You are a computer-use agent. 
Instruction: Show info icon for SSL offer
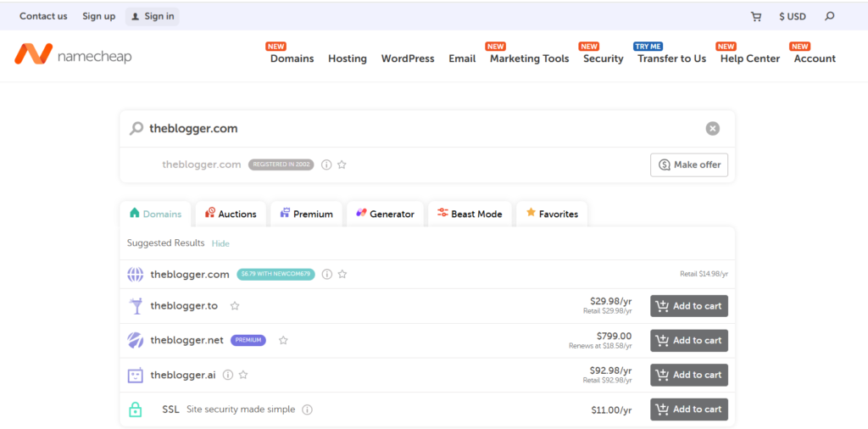click(x=307, y=409)
